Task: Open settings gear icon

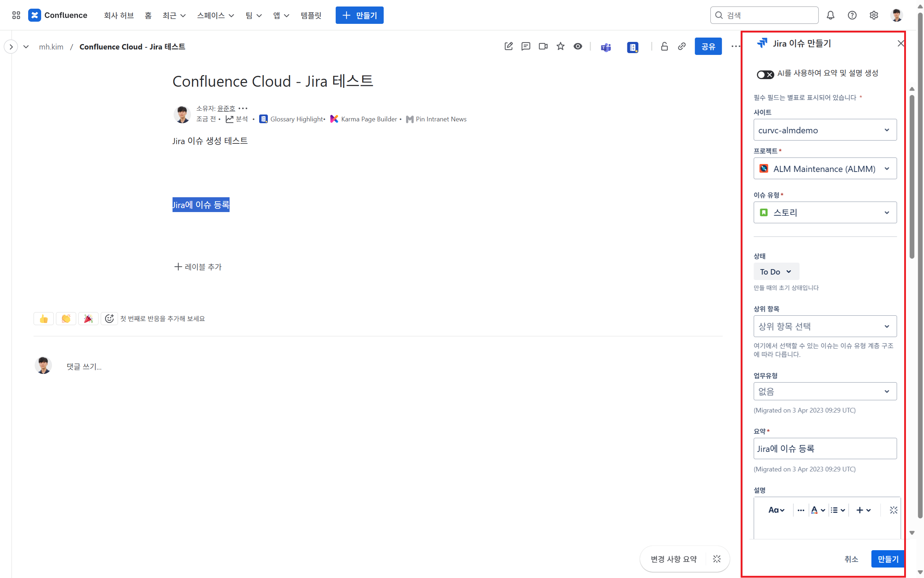Action: tap(873, 15)
